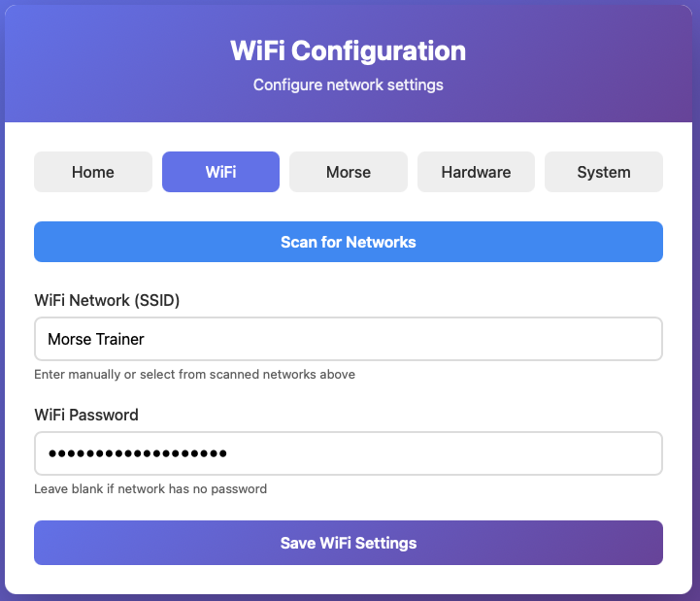Click the "Leave blank if network" hint

150,488
